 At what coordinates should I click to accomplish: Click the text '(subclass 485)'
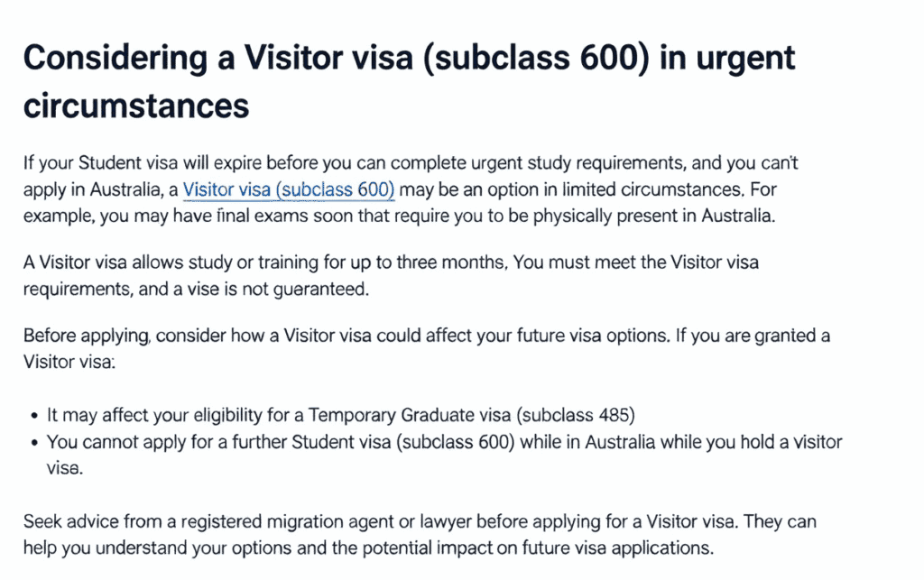point(575,415)
